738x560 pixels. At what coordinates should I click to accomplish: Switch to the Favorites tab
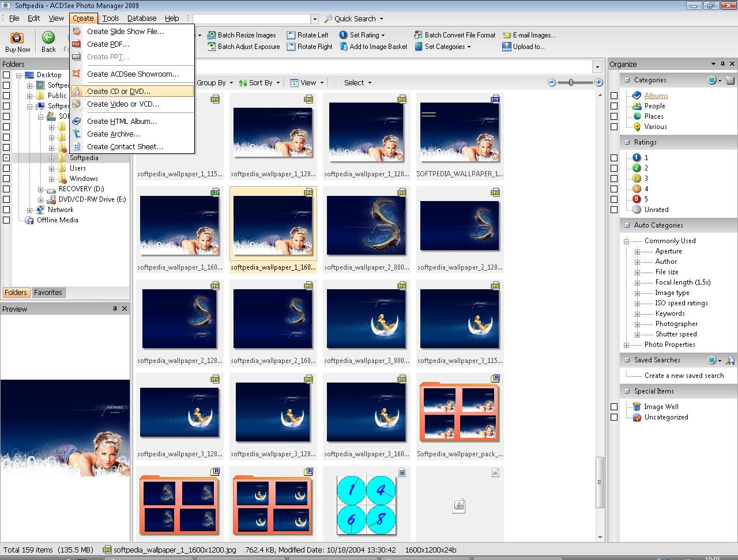point(48,293)
